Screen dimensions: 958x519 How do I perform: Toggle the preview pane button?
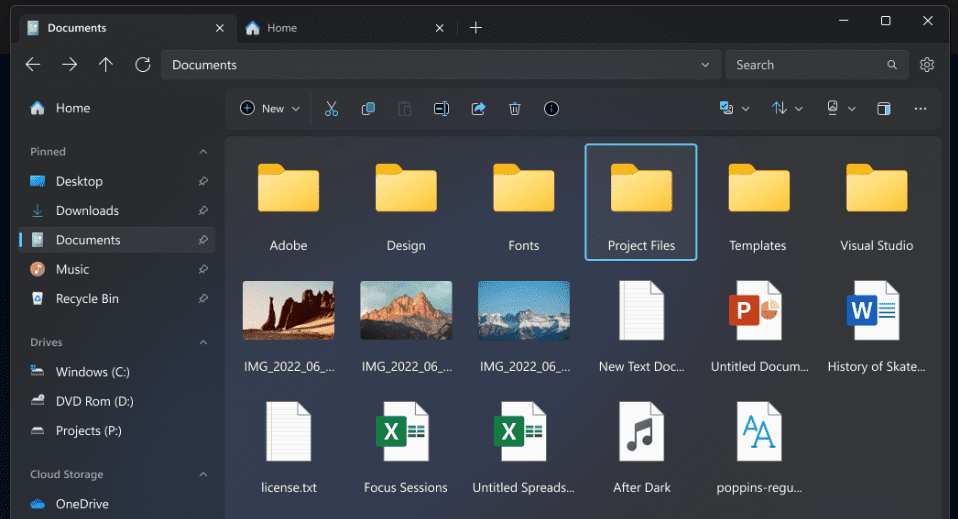[x=883, y=108]
